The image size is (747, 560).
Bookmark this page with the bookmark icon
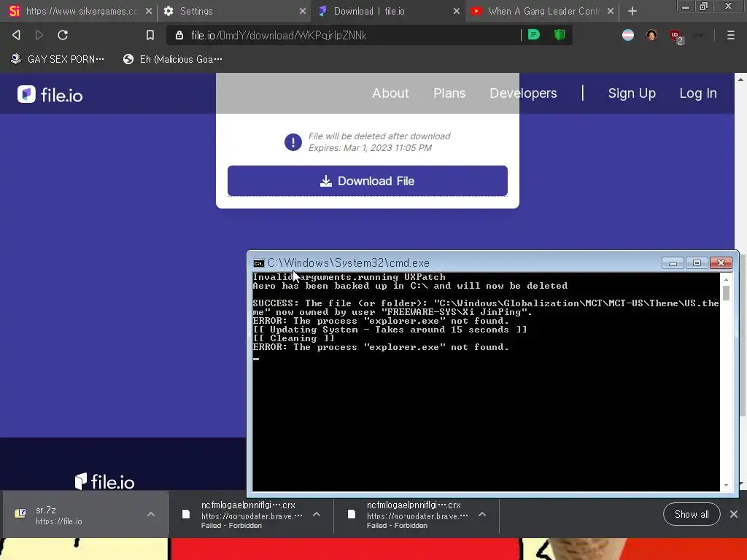150,35
